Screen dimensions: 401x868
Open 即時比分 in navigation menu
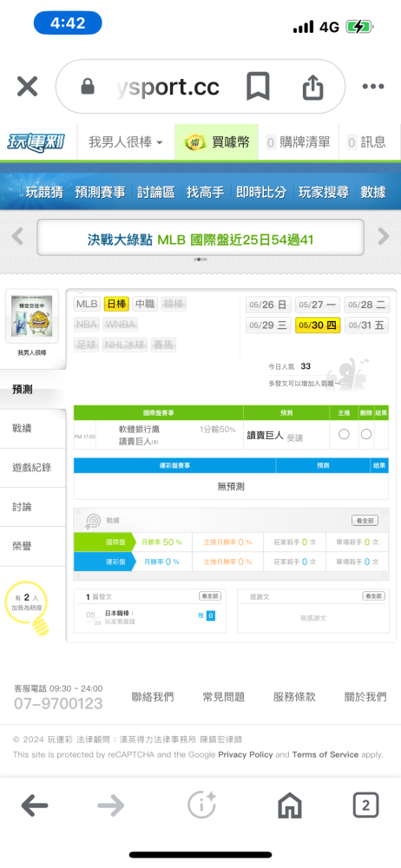(261, 192)
